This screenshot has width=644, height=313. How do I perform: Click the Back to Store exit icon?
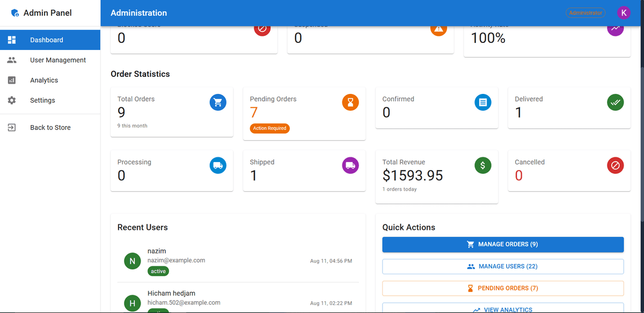[12, 127]
